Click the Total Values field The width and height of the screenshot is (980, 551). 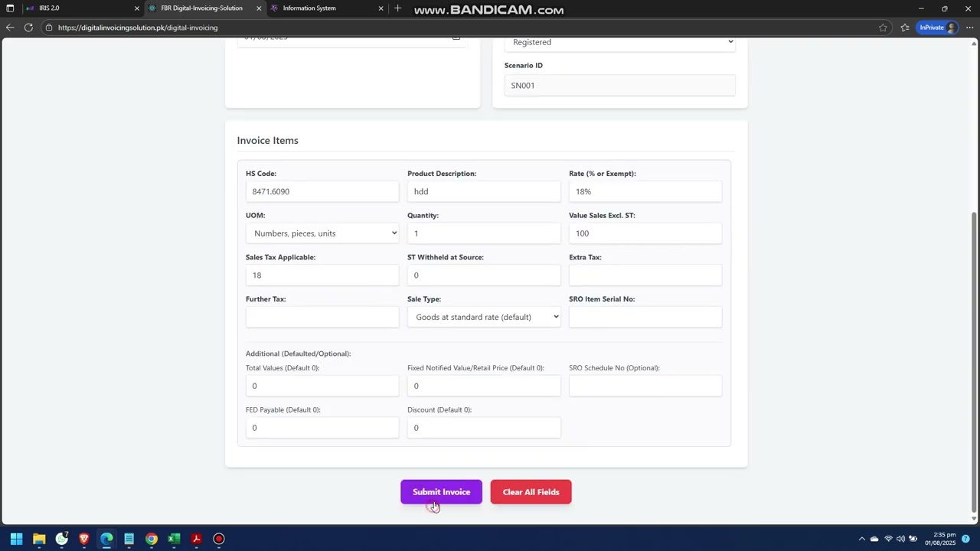[322, 386]
